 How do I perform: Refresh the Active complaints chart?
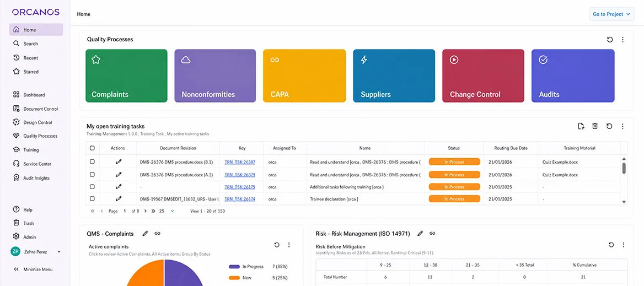point(277,245)
